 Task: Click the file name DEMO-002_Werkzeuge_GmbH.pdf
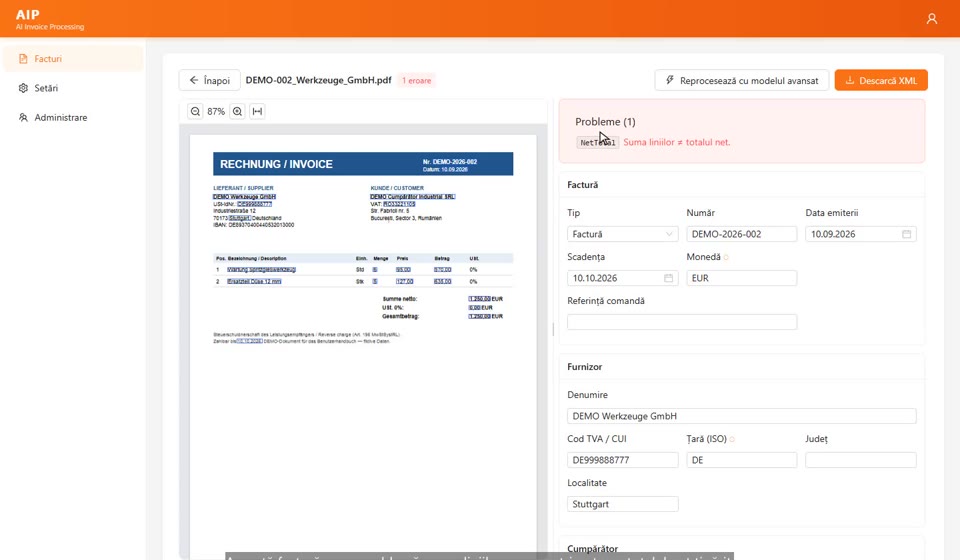click(318, 80)
